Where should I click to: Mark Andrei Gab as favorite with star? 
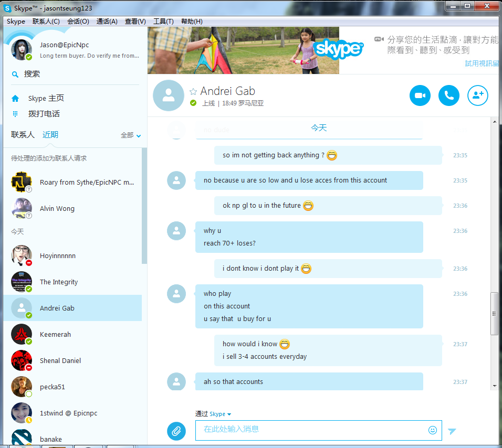[193, 92]
